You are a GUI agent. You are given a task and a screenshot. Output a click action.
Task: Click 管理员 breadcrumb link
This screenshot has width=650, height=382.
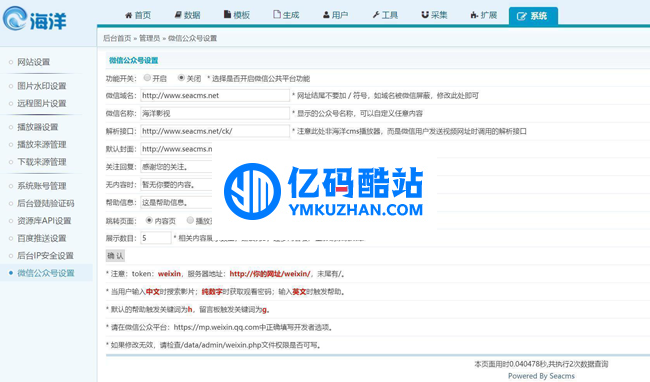(x=150, y=38)
